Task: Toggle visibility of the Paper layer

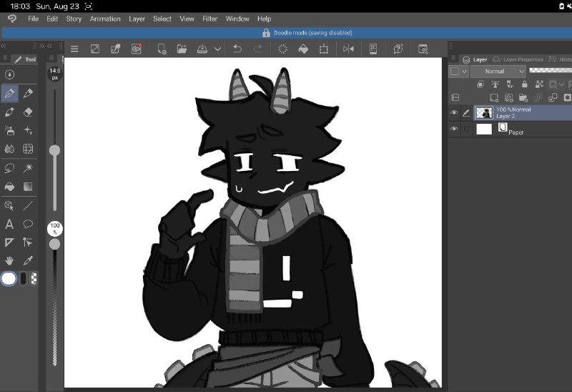Action: [454, 129]
